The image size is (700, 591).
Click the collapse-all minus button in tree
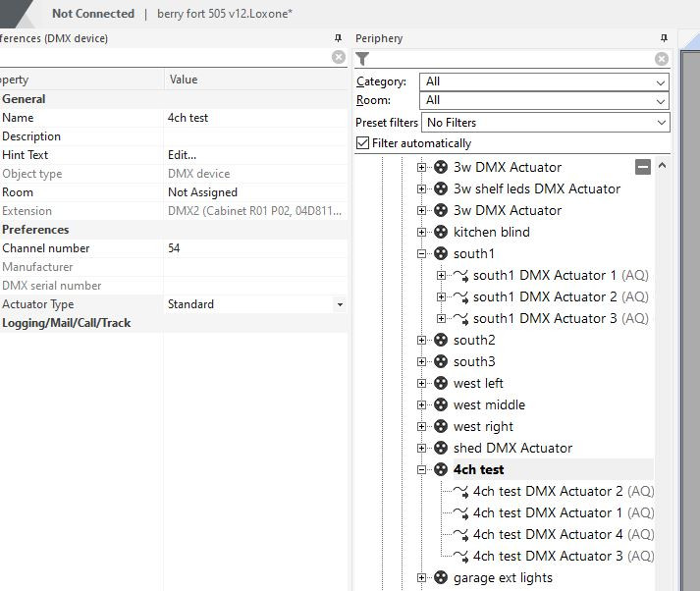[x=643, y=167]
